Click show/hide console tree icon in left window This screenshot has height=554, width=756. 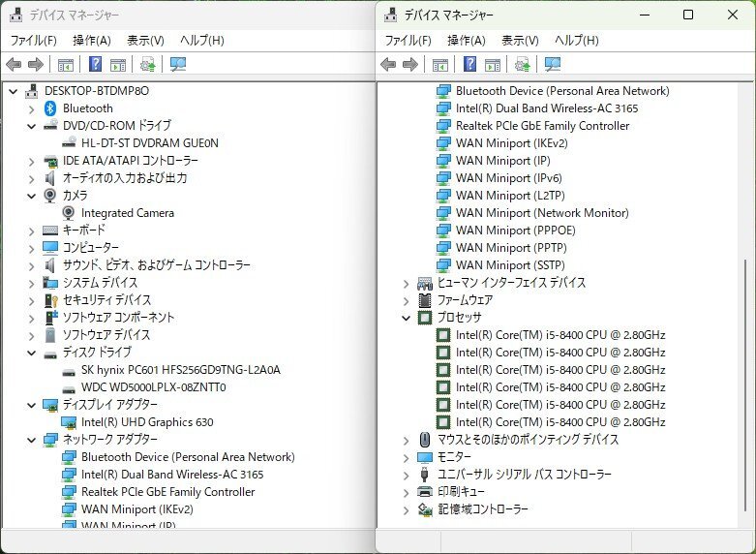pos(66,64)
